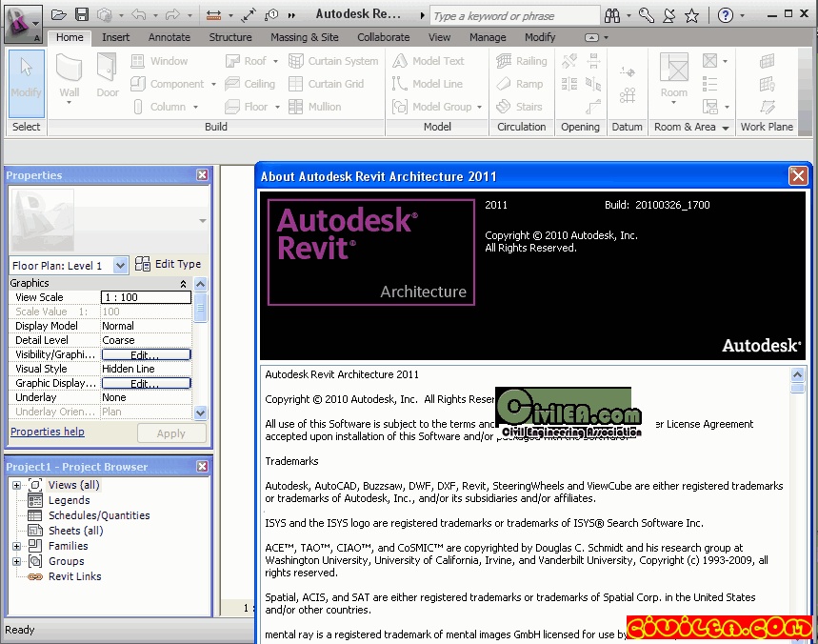Click the Undo arrow icon
The height and width of the screenshot is (644, 818).
[139, 15]
